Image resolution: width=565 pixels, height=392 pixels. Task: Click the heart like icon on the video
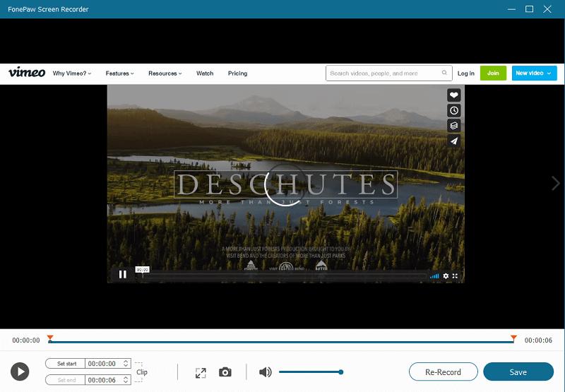[x=453, y=95]
